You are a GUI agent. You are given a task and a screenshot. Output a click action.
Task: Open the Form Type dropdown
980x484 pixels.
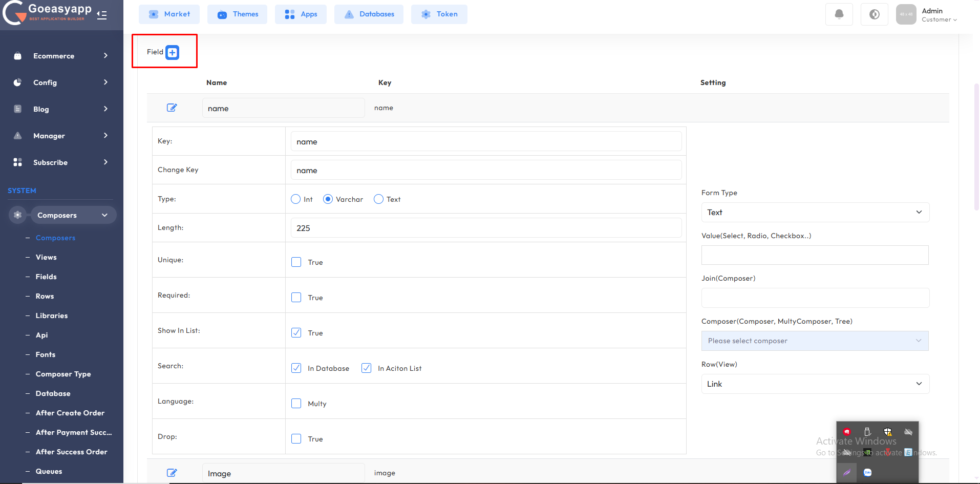[815, 213]
